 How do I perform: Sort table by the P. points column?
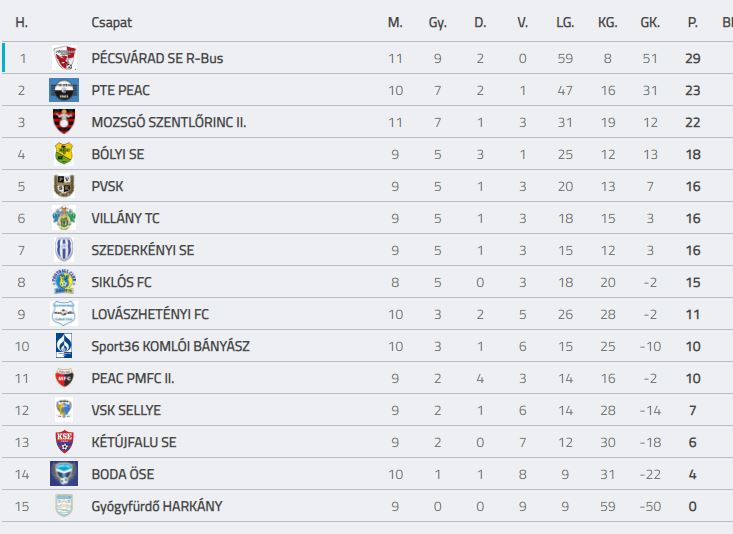[x=693, y=22]
